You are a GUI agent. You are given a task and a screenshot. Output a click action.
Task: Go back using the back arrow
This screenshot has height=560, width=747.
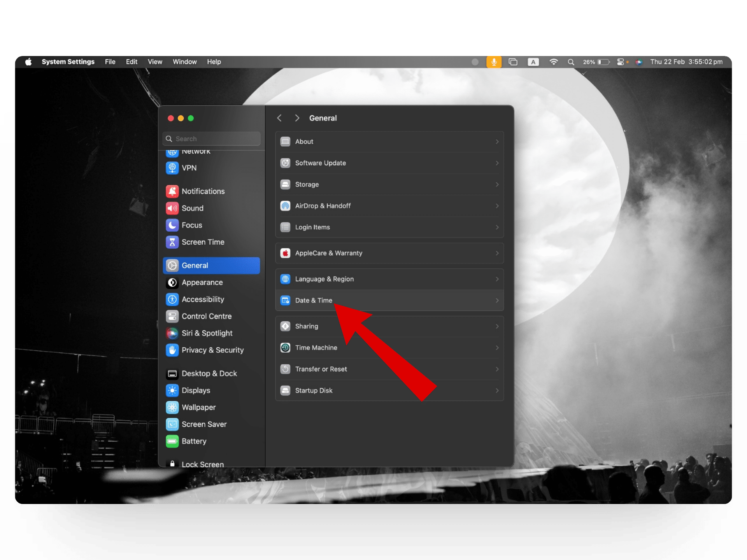click(x=279, y=118)
